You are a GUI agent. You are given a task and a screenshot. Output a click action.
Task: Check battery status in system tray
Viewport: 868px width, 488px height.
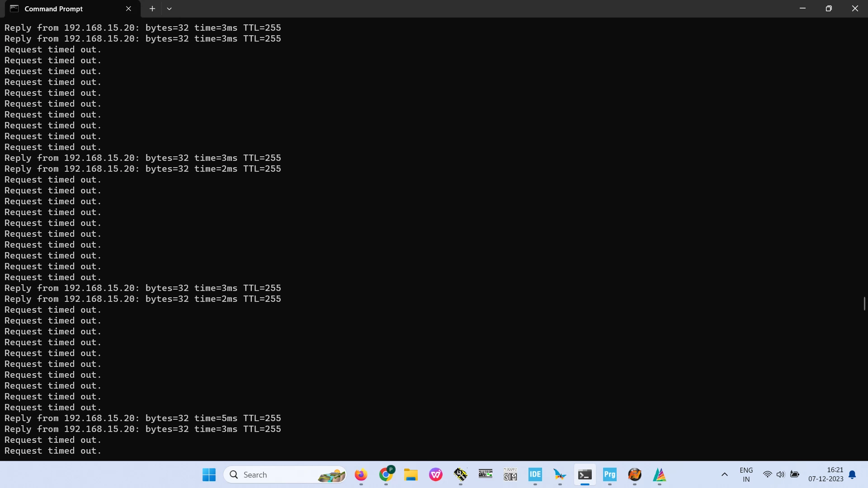(794, 474)
